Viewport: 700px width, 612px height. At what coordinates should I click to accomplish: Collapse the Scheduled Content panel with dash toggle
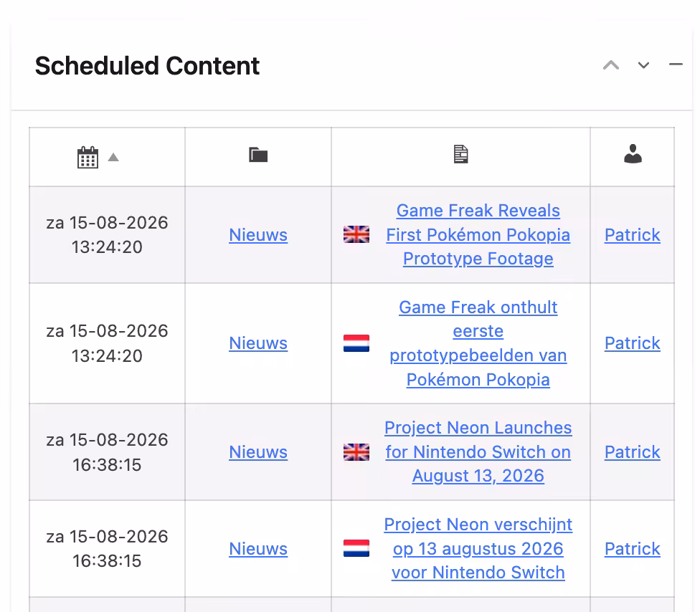[x=676, y=64]
